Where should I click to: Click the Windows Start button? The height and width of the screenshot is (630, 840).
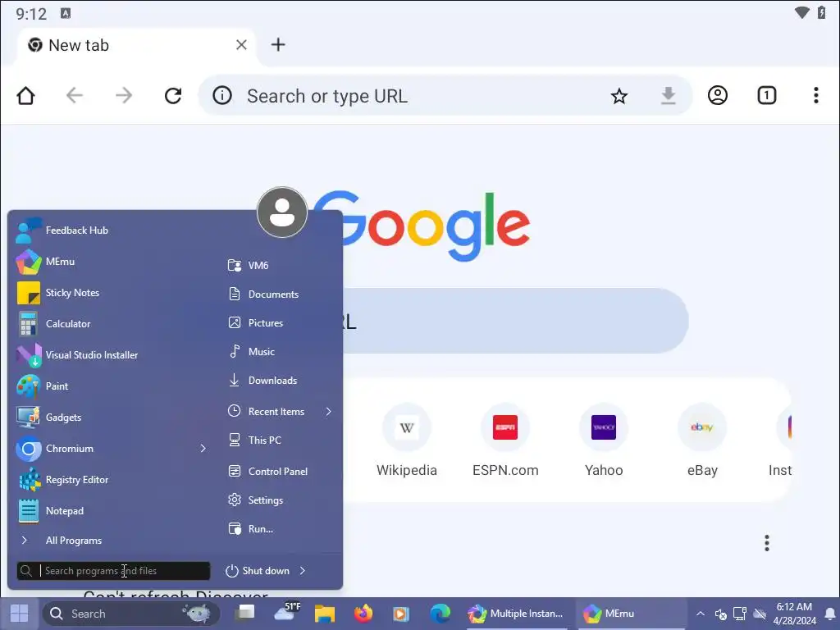pos(20,614)
